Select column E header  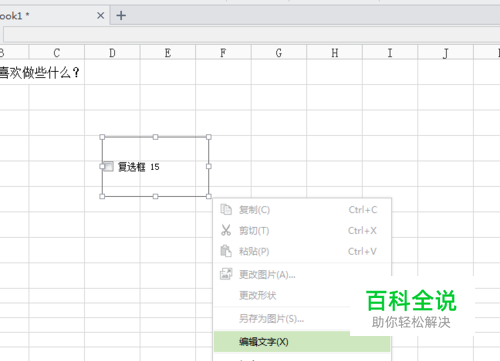(168, 53)
